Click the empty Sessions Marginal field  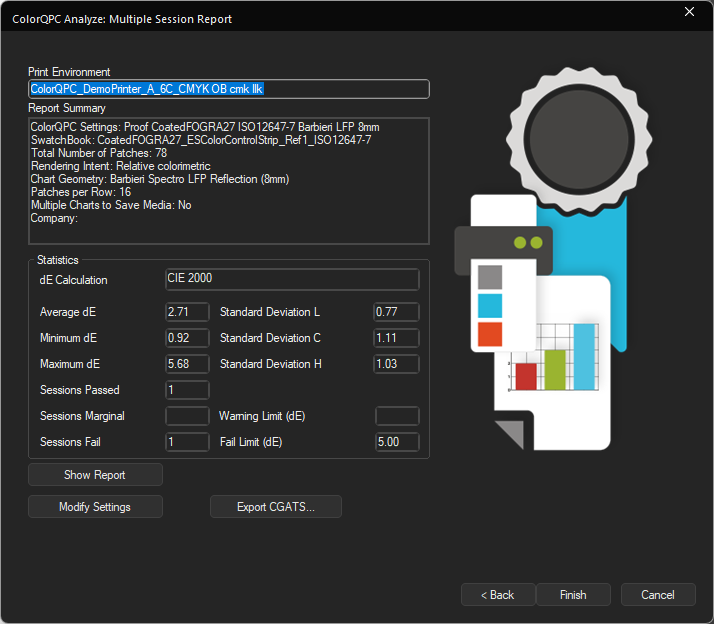pyautogui.click(x=187, y=416)
